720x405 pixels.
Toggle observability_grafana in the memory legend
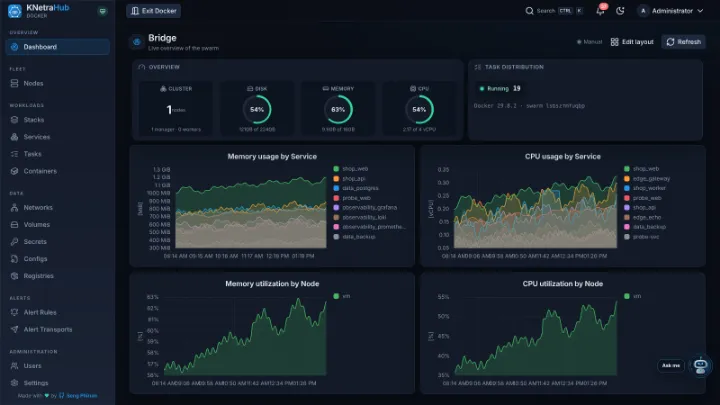(365, 208)
